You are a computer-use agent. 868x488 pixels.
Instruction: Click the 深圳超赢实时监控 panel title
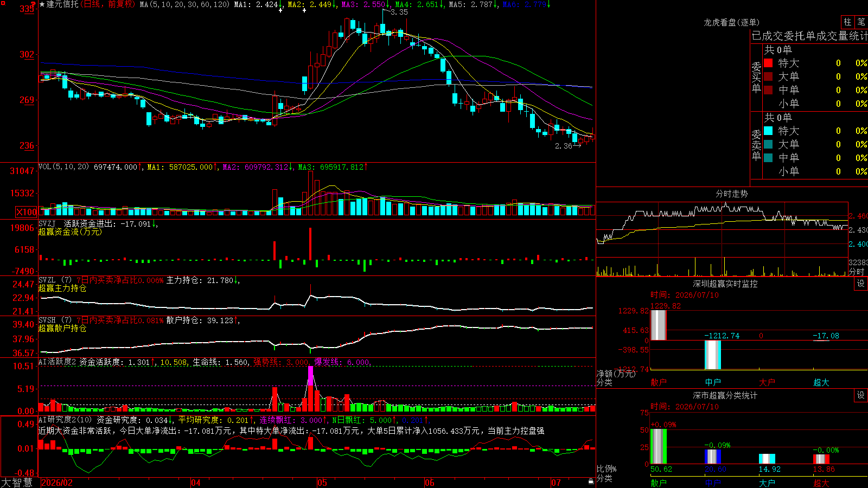tap(725, 284)
